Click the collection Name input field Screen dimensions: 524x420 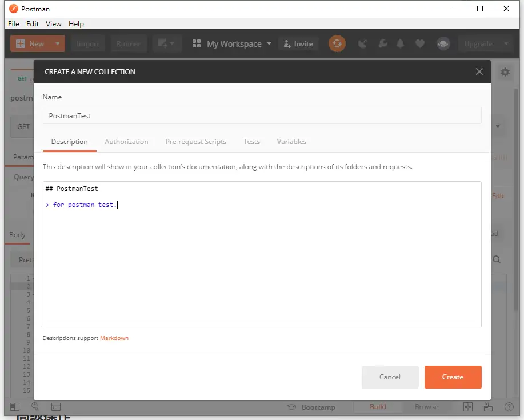click(x=262, y=115)
